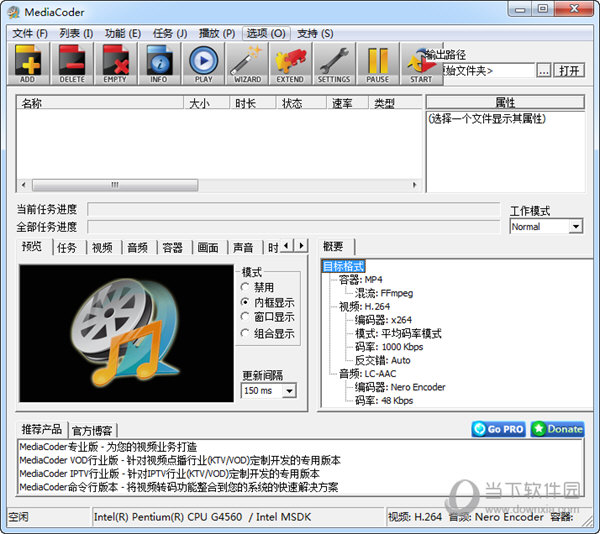Click the PAUSE toolbar icon
The image size is (600, 534).
tap(378, 63)
